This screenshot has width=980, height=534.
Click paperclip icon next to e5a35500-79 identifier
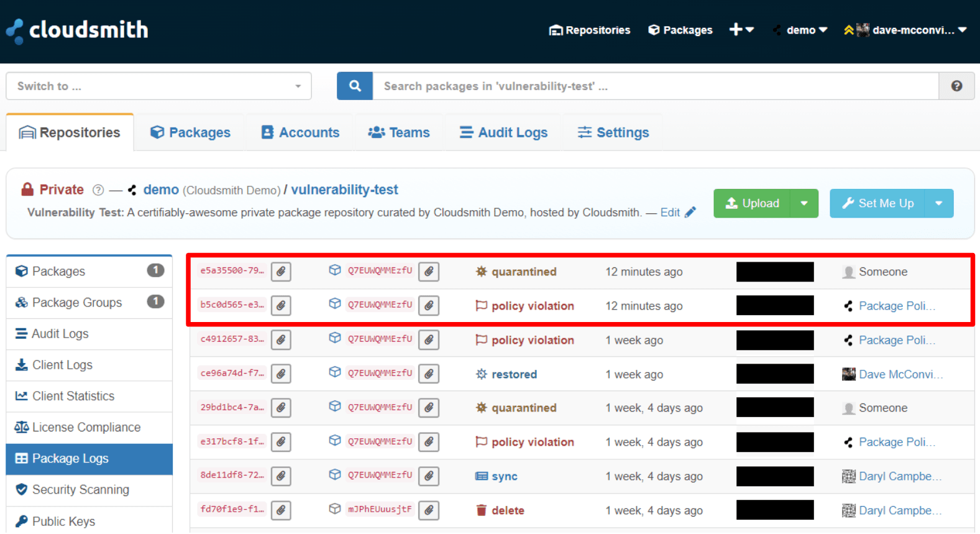(281, 272)
